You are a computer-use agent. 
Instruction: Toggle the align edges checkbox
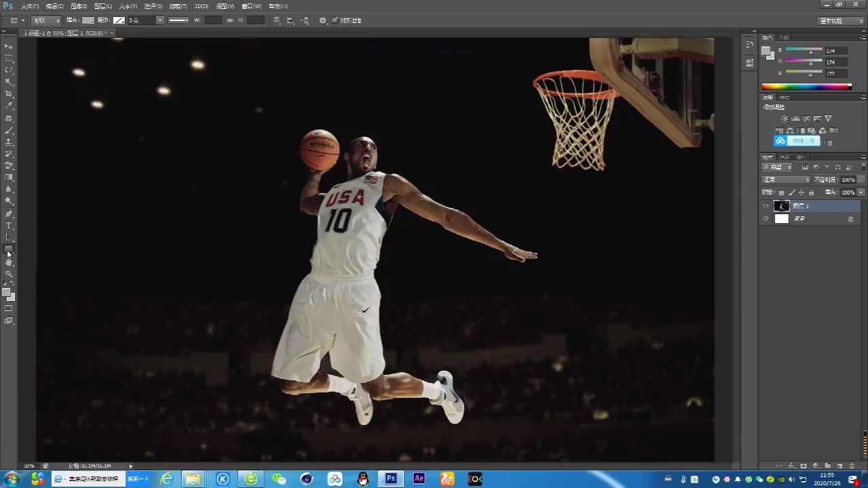point(335,20)
